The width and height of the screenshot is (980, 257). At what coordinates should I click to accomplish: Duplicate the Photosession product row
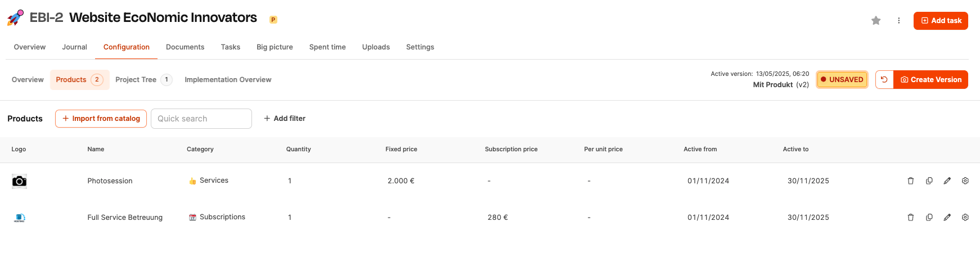pos(929,181)
